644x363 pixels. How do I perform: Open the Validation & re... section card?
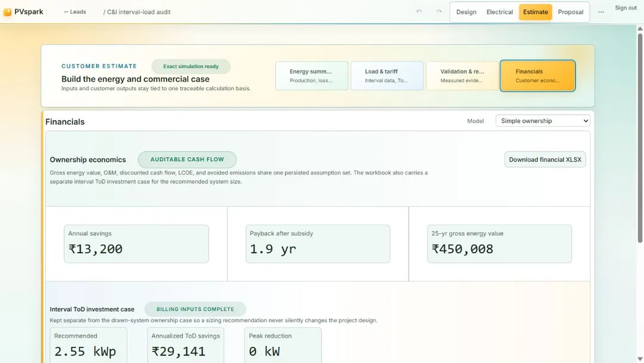coord(462,76)
